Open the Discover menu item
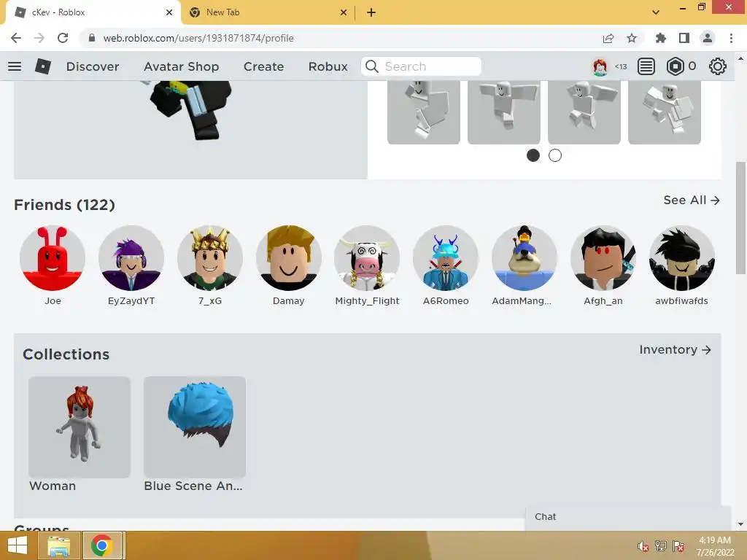The image size is (747, 560). coord(93,66)
